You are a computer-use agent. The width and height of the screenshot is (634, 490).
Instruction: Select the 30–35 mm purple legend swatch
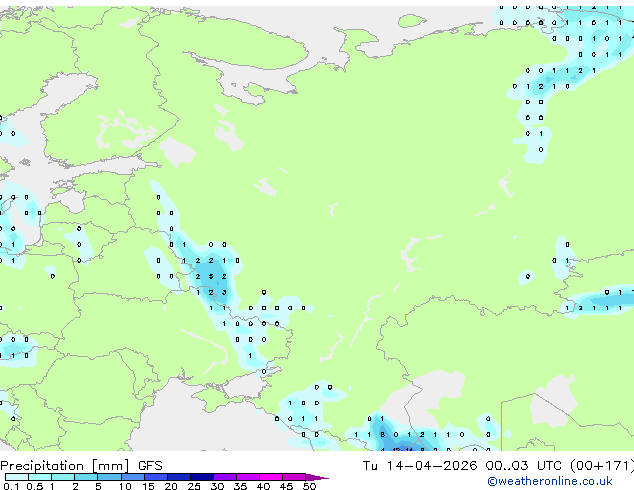[225, 477]
